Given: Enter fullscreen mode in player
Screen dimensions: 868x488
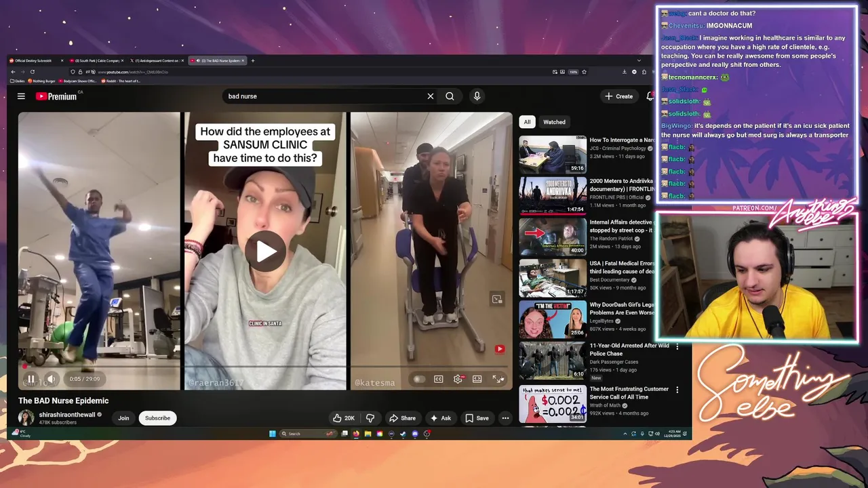Looking at the screenshot, I should coord(498,379).
